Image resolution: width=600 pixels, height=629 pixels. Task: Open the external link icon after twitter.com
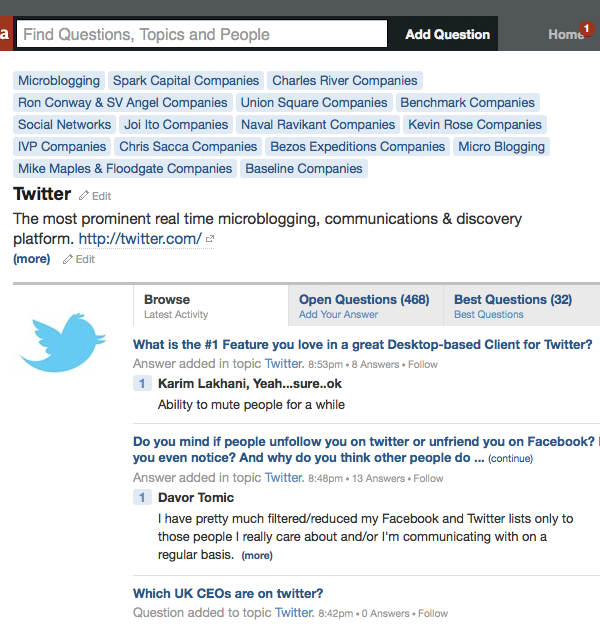click(x=210, y=239)
